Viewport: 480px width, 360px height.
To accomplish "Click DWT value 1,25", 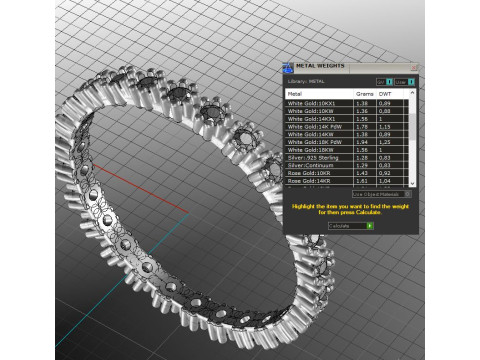I will tap(384, 142).
